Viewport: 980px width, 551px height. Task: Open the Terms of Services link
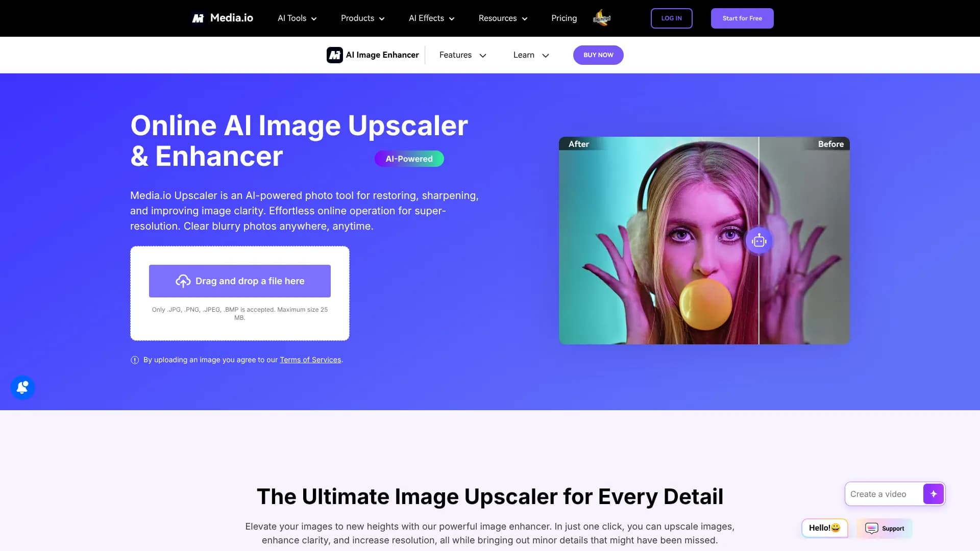[x=310, y=360]
